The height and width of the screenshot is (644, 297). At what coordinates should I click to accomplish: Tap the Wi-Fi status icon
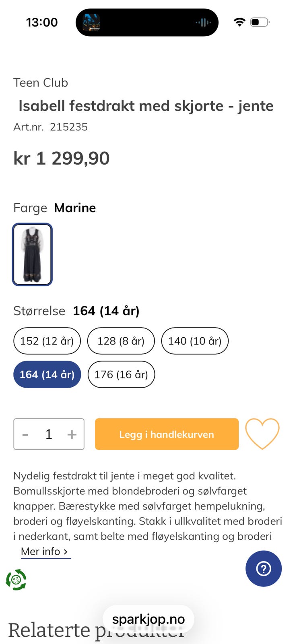tap(239, 22)
